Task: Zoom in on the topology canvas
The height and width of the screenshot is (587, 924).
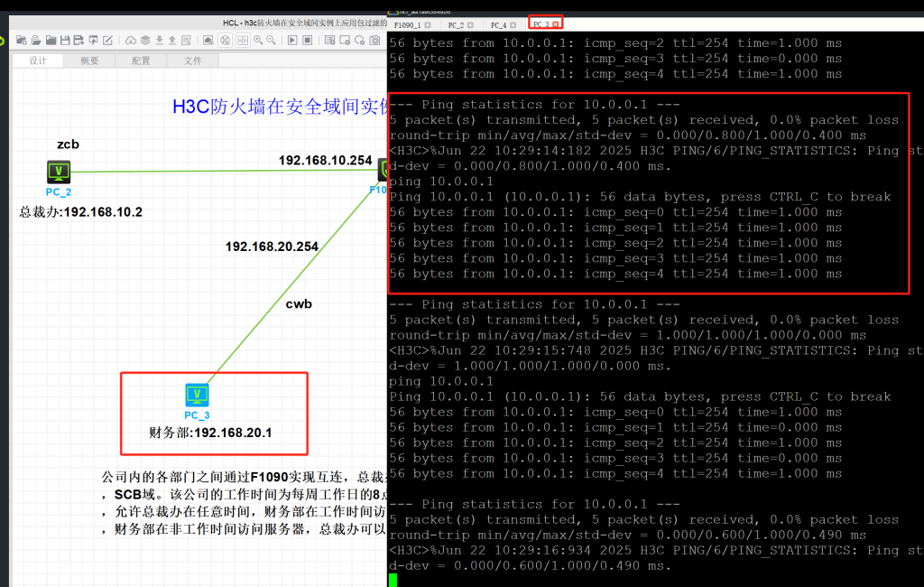Action: 258,40
